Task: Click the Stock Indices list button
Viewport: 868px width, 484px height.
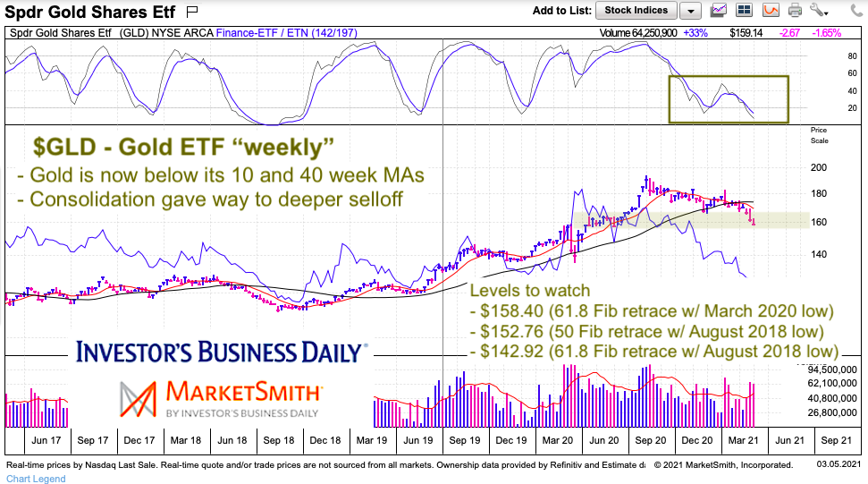Action: 636,10
